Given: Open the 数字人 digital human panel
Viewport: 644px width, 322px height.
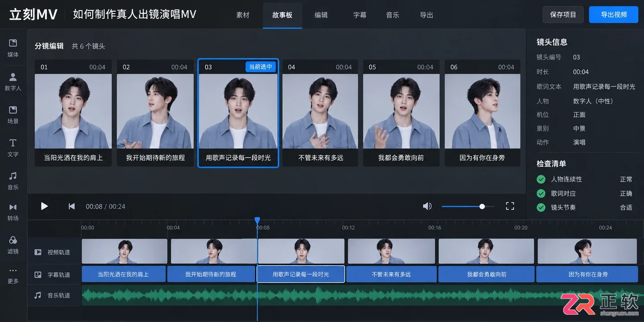Looking at the screenshot, I should [13, 77].
